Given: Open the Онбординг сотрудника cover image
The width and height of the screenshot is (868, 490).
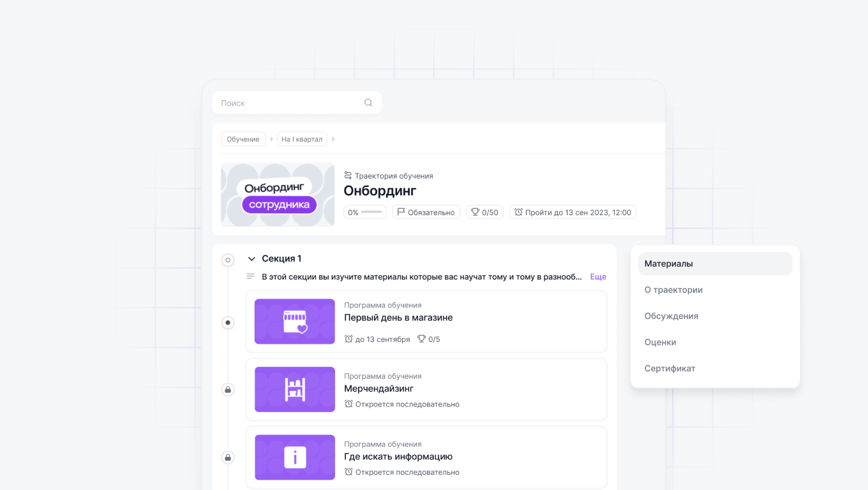Looking at the screenshot, I should pyautogui.click(x=278, y=195).
